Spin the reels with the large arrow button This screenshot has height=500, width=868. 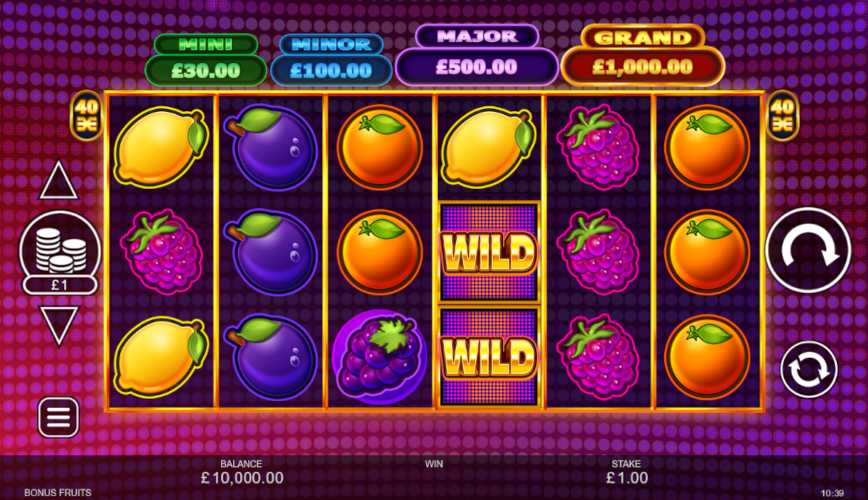coord(808,250)
